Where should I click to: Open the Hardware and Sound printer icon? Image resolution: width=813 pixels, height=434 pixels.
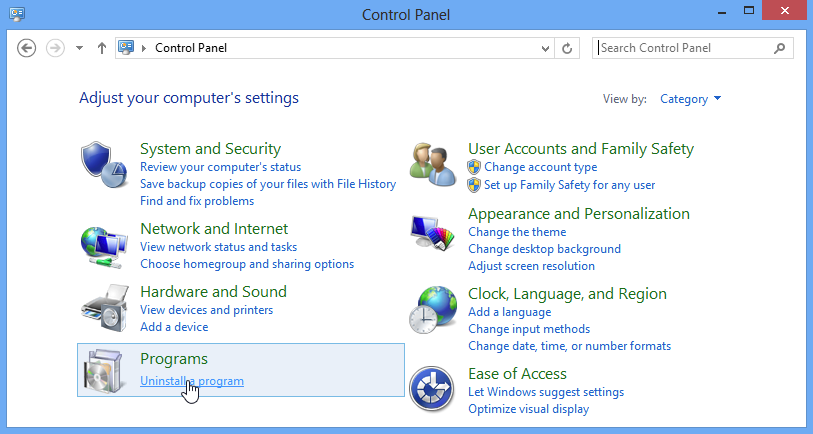pyautogui.click(x=104, y=308)
